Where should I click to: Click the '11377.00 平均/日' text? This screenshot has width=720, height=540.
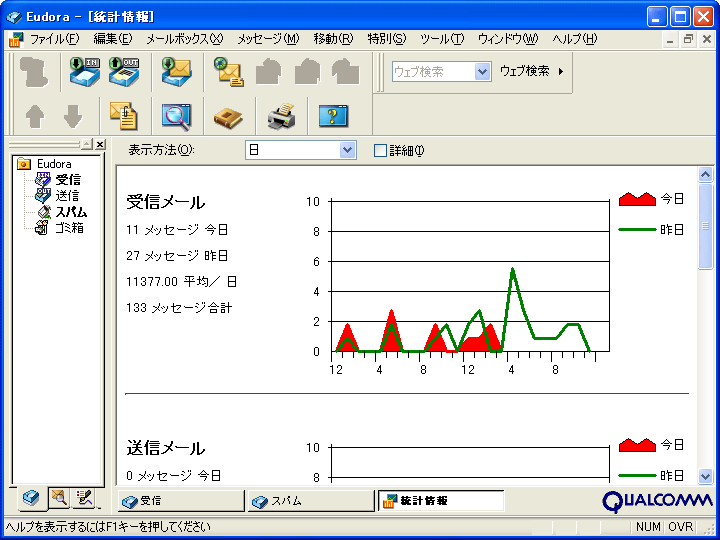(x=181, y=281)
